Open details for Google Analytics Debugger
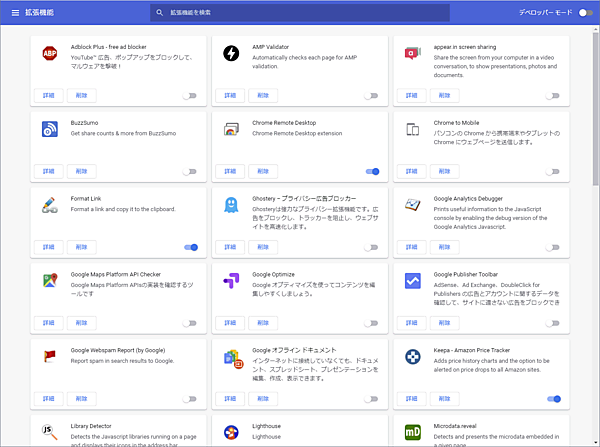The image size is (600, 447). pyautogui.click(x=411, y=247)
